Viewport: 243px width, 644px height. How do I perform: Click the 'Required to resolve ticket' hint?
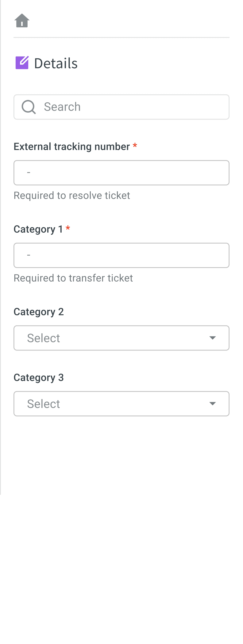click(72, 196)
